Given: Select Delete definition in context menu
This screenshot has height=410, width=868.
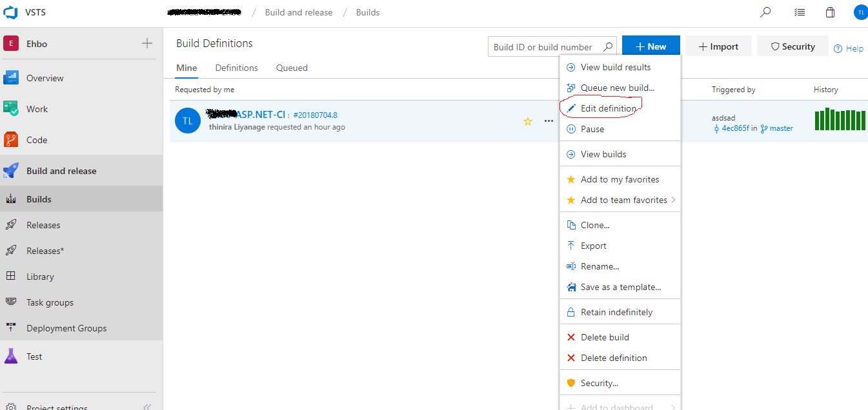Looking at the screenshot, I should pyautogui.click(x=620, y=358).
